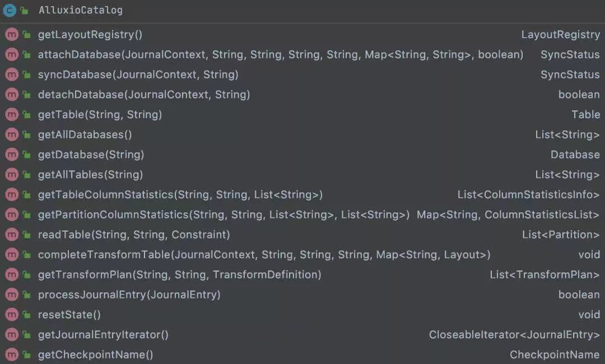Select the AlluxioCatalog class header
Viewport: 605px width, 364px height.
pos(81,10)
